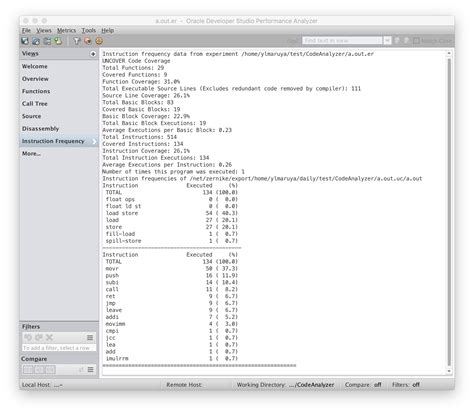The image size is (474, 413).
Task: Open the Find text dropdown arrow
Action: point(387,41)
